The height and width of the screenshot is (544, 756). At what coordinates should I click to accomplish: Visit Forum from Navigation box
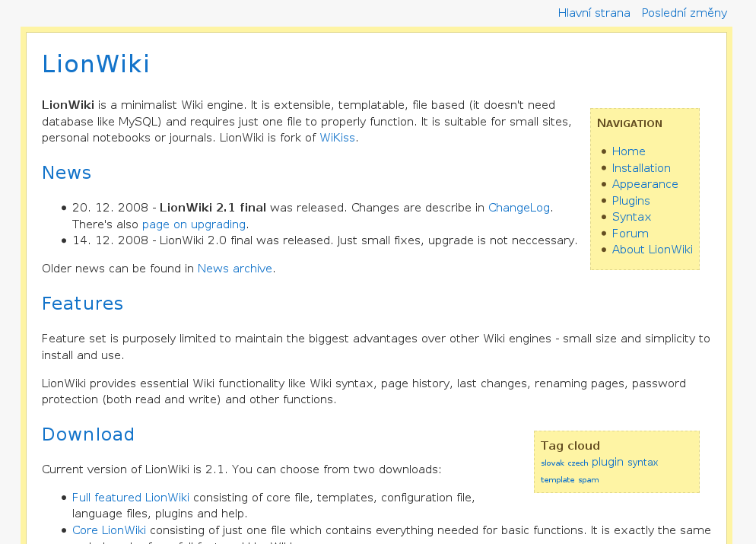pos(630,234)
